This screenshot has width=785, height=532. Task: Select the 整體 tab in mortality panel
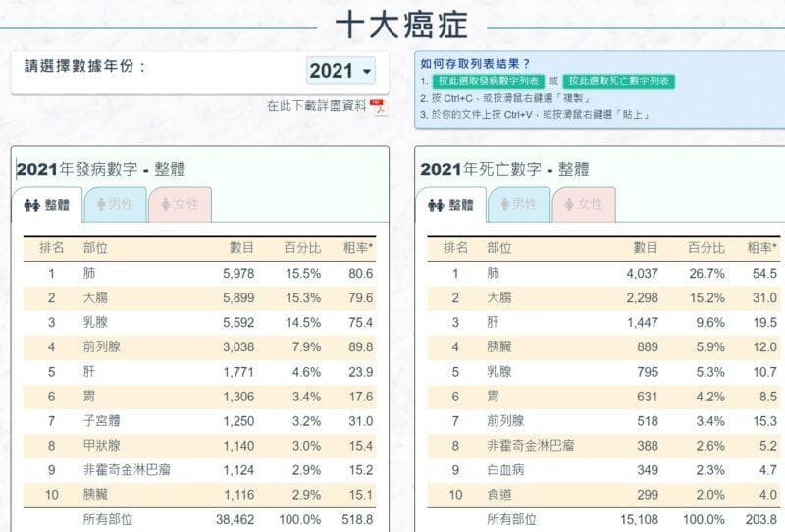(x=451, y=205)
